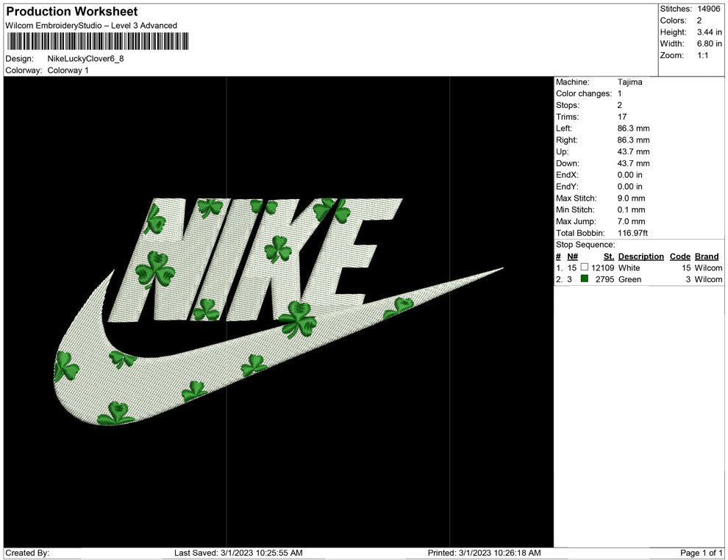Viewport: 728px width, 560px height.
Task: Click the 'Description' column header
Action: (x=641, y=256)
